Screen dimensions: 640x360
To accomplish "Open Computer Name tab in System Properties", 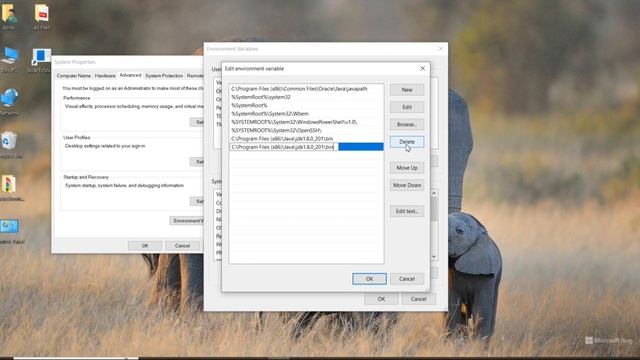I will (73, 76).
